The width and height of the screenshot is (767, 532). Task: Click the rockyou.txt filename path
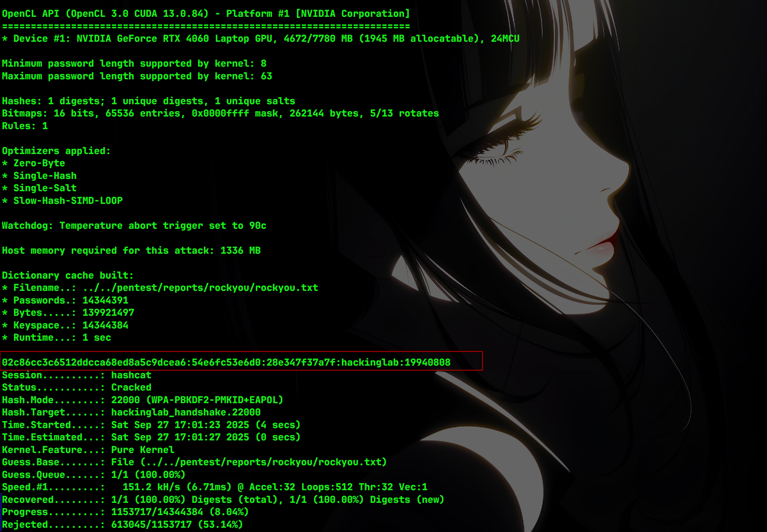click(x=200, y=288)
